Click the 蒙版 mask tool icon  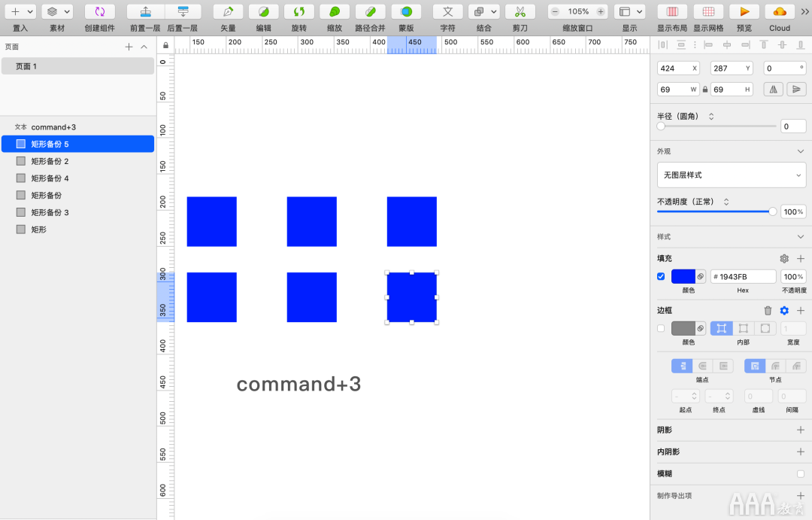pos(407,11)
